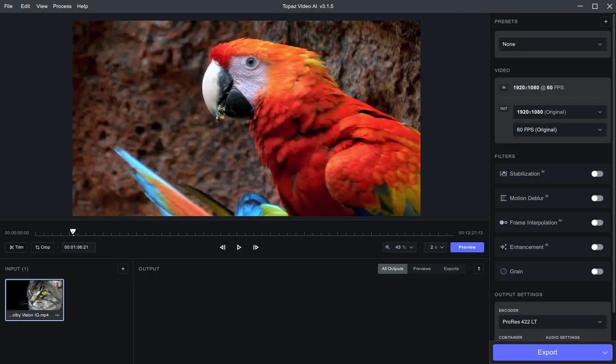Add a new preset with the plus icon

[605, 21]
